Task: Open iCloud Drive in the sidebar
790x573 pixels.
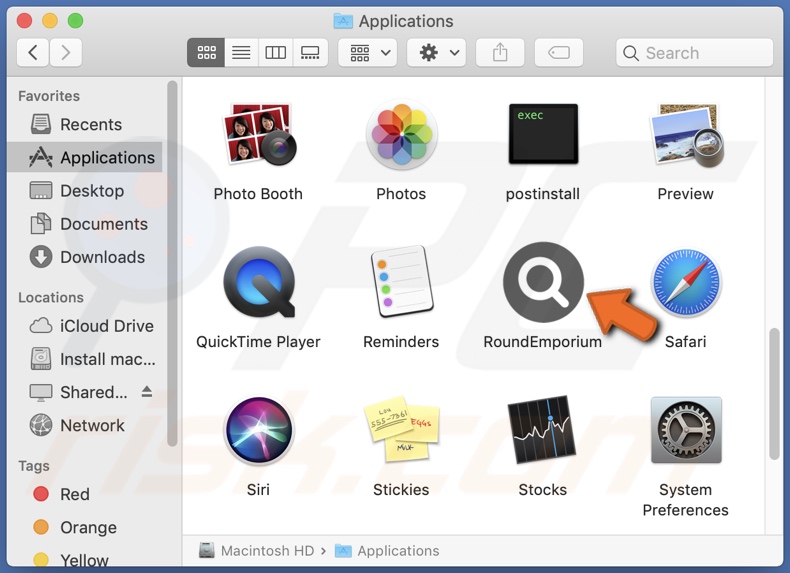Action: click(x=85, y=326)
